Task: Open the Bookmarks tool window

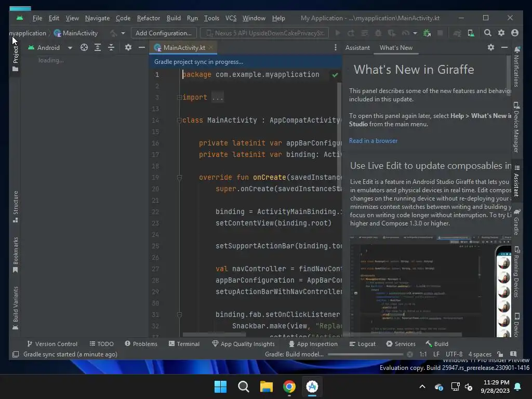Action: coord(15,255)
